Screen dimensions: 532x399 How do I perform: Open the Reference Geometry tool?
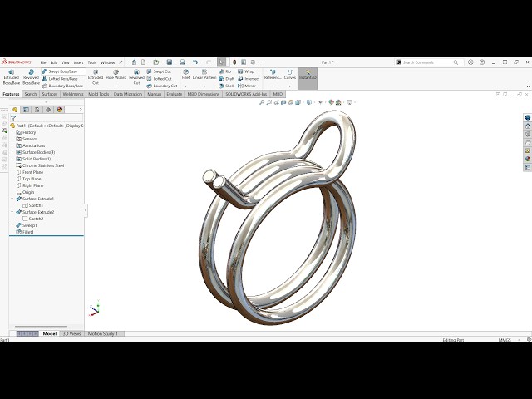pyautogui.click(x=273, y=75)
